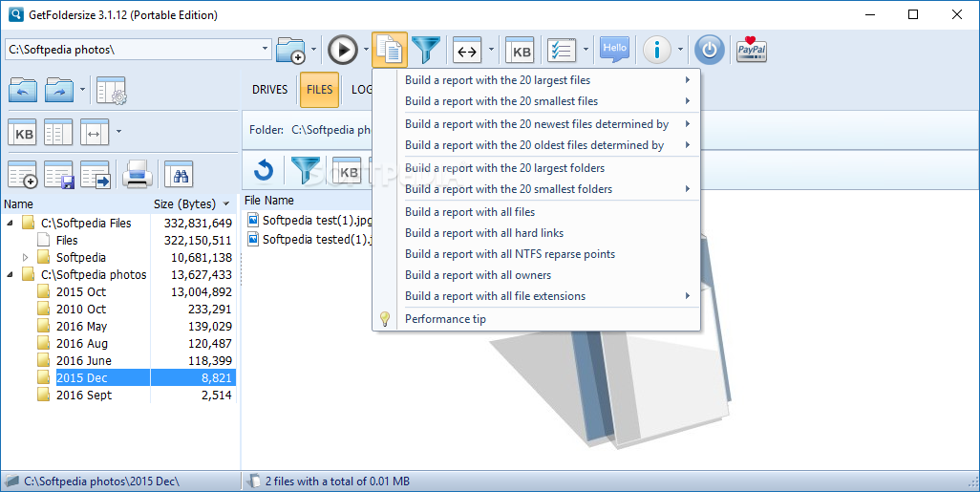Click the KB icon in left panel

(x=23, y=133)
